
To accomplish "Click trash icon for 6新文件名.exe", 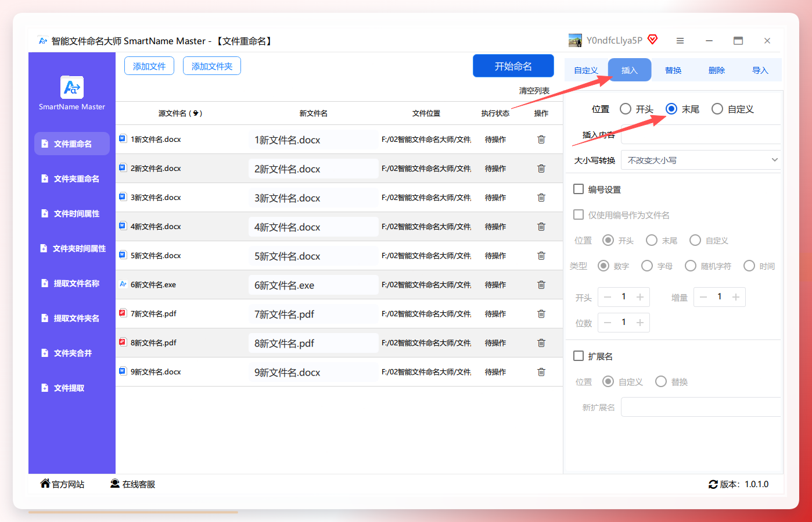I will tap(541, 285).
